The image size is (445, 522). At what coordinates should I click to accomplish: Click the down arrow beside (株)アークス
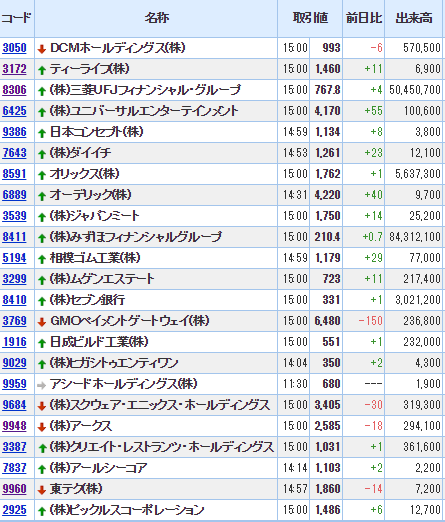tap(42, 427)
